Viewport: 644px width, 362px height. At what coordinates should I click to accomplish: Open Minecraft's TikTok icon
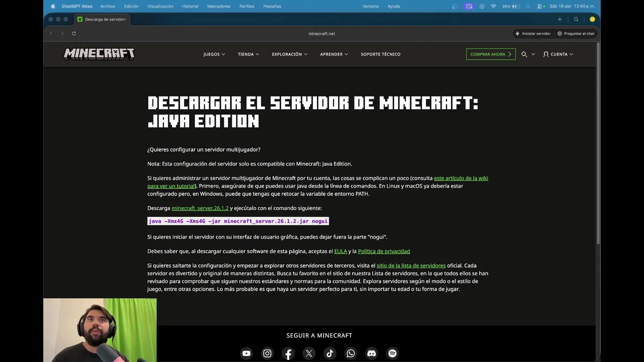pos(330,353)
